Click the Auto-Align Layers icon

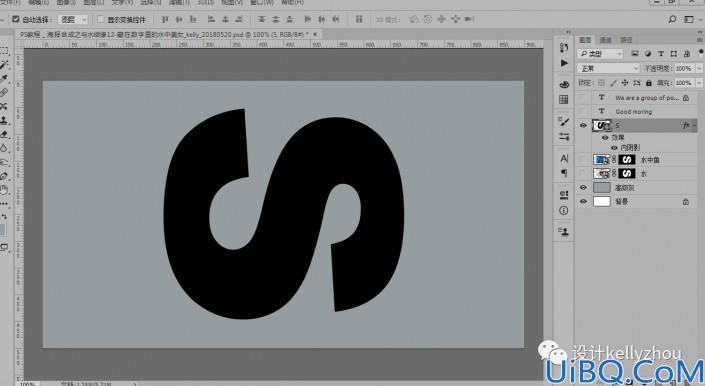[359, 19]
